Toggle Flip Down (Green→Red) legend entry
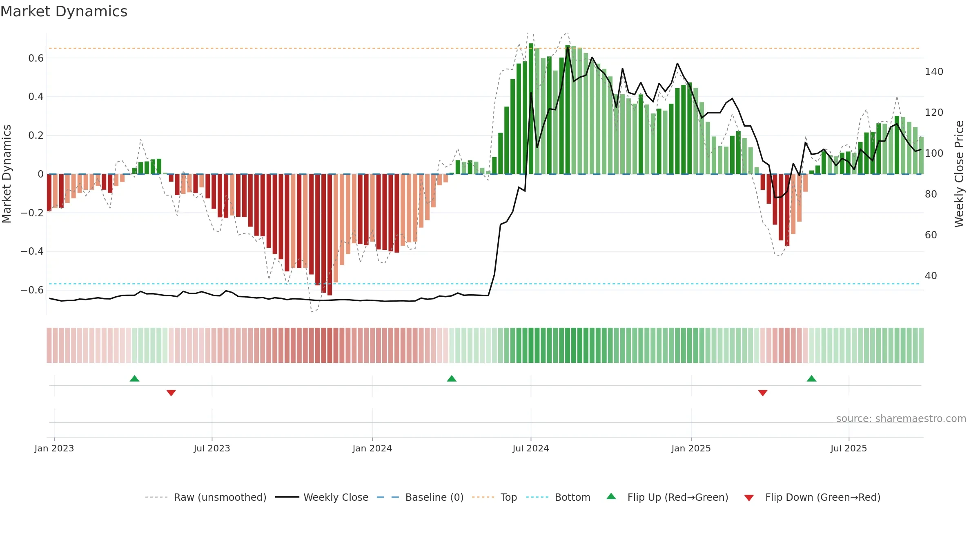Image resolution: width=980 pixels, height=551 pixels. pyautogui.click(x=812, y=497)
